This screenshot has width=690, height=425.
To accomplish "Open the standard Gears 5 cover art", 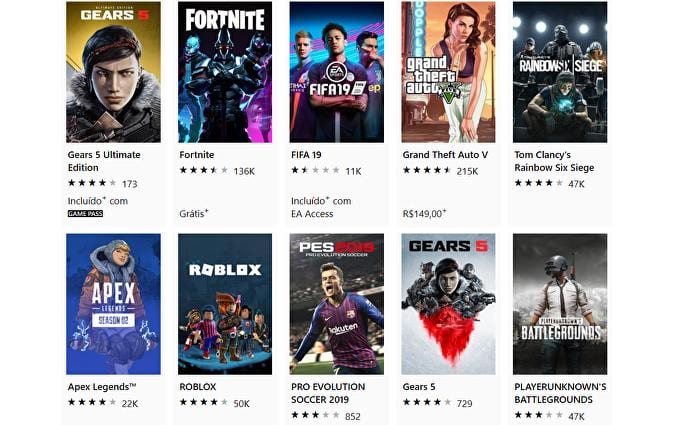I will tap(448, 304).
